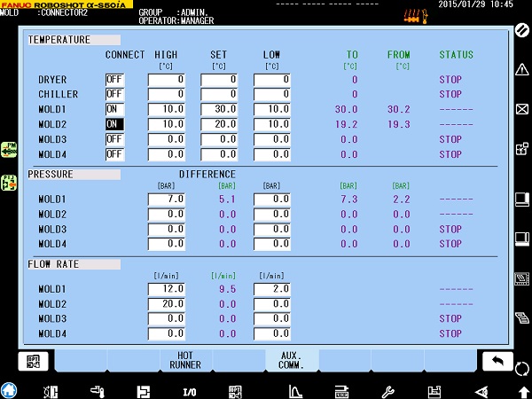The height and width of the screenshot is (399, 532).
Task: Go to the Home screen icon
Action: click(9, 390)
